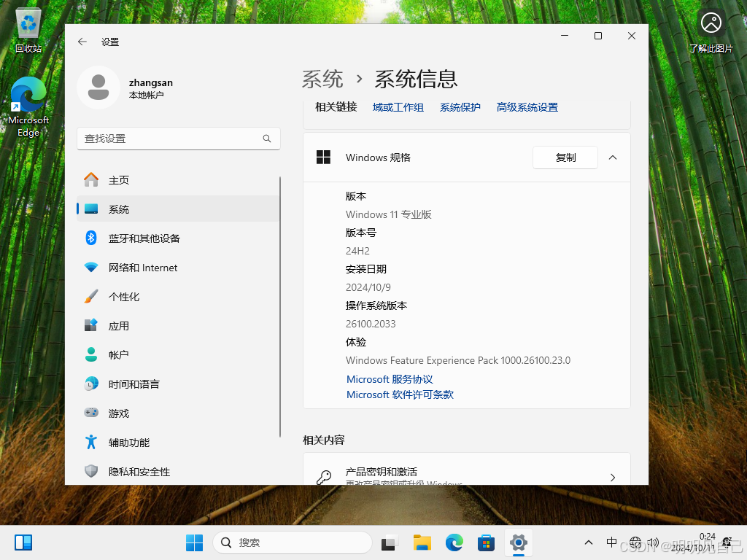Select the Windows 11 专业版 text
The image size is (747, 560).
(x=389, y=215)
